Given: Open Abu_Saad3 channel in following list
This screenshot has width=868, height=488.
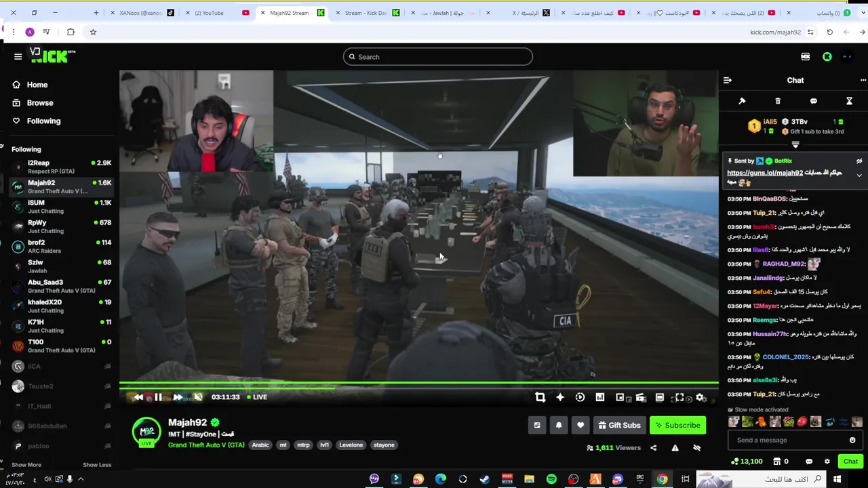Looking at the screenshot, I should click(61, 286).
